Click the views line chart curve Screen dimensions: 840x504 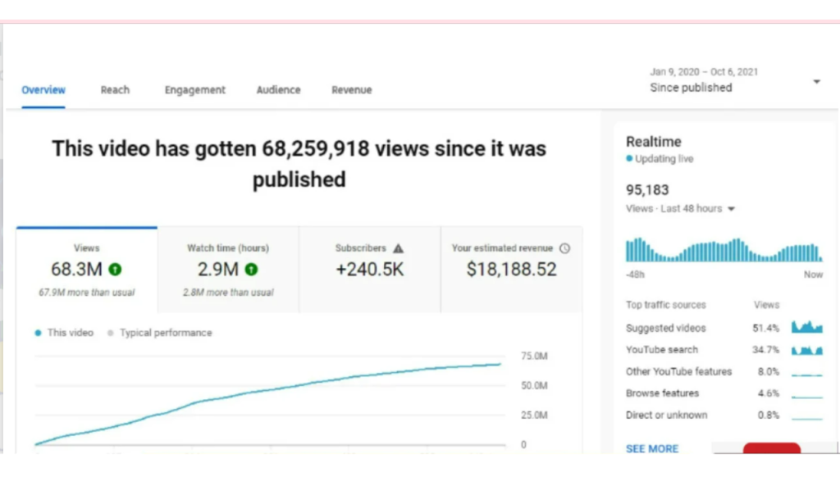[268, 403]
